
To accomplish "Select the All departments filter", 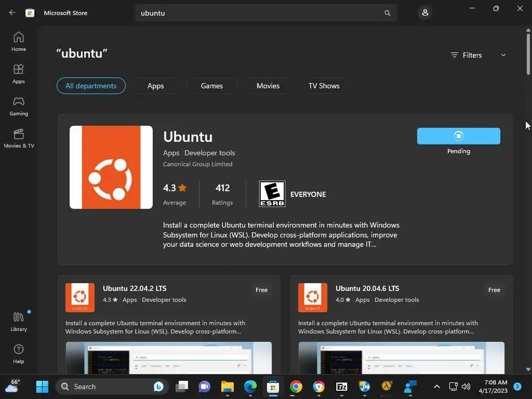I will click(x=91, y=86).
